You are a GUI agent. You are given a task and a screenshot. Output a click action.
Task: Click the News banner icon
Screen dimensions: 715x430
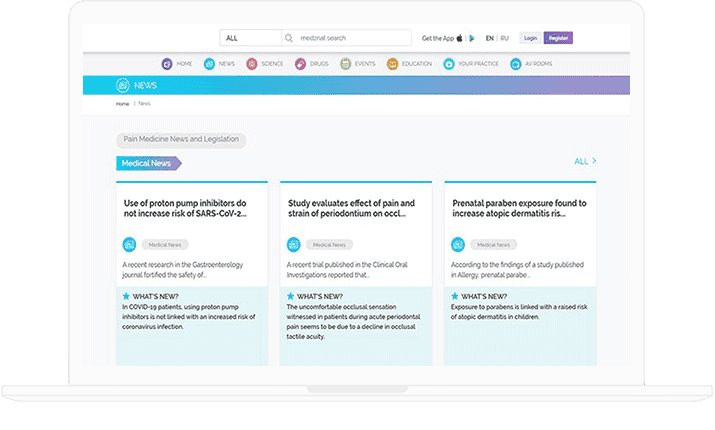click(123, 85)
